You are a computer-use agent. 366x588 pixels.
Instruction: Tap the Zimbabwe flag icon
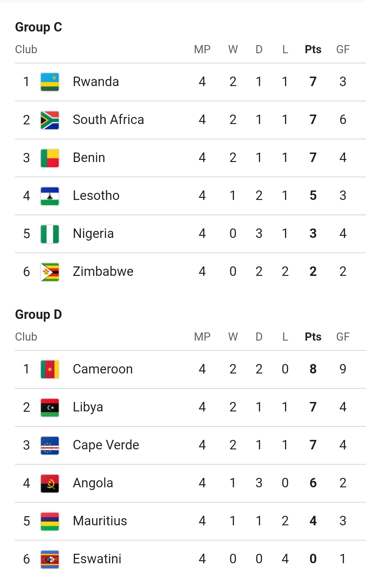tap(50, 272)
